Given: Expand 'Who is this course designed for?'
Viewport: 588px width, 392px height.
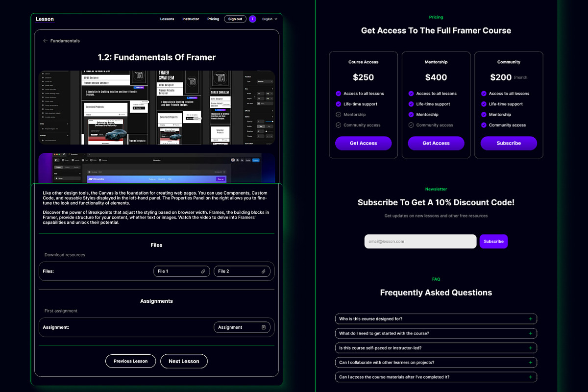Looking at the screenshot, I should 436,319.
